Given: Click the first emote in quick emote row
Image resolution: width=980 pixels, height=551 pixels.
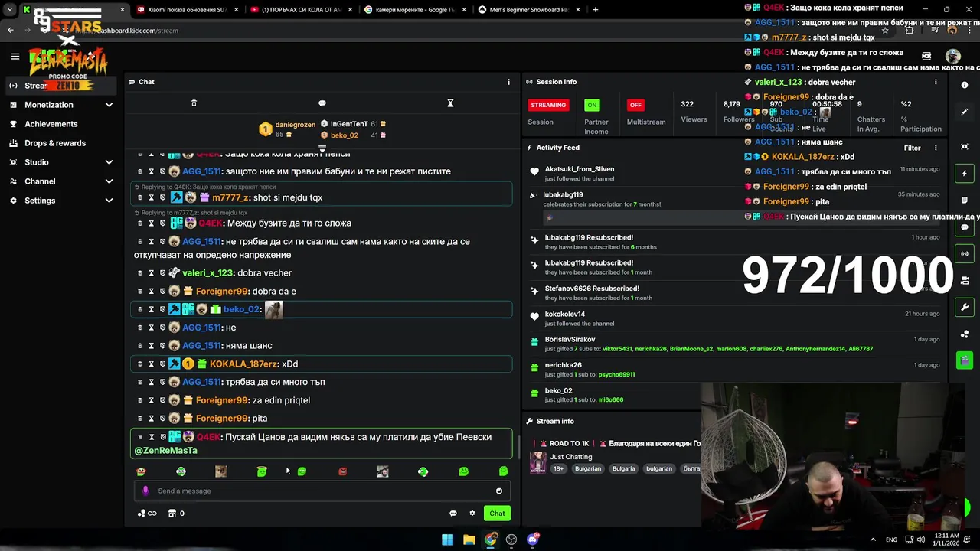Looking at the screenshot, I should pos(140,471).
